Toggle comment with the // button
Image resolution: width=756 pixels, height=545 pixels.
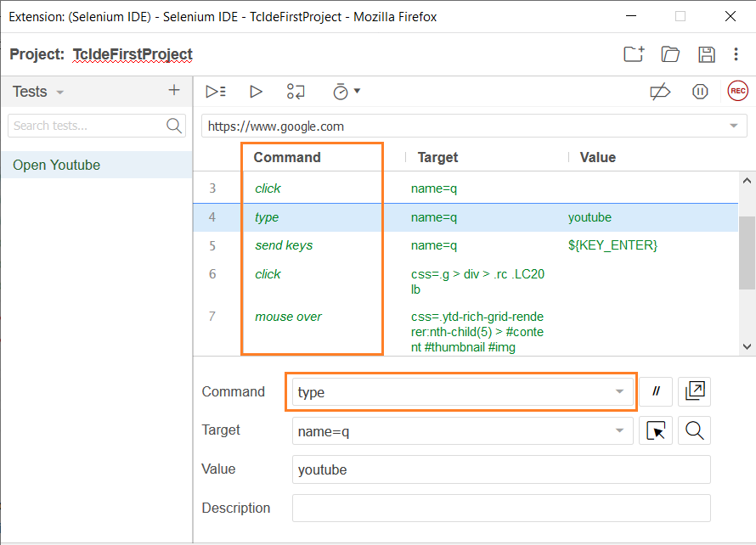[656, 391]
